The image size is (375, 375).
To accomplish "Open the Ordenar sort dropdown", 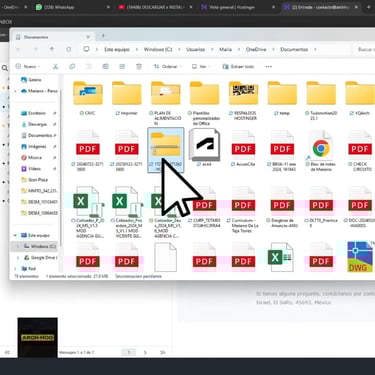I will coord(168,67).
